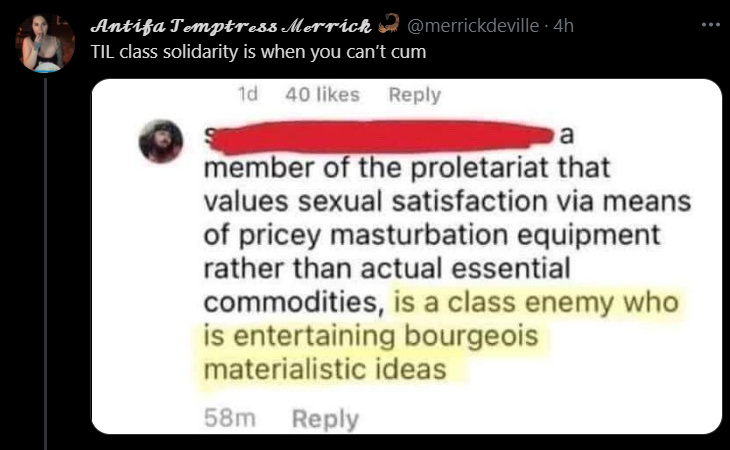Click highlighted text 'is a class enemy who'
The image size is (730, 450).
click(x=536, y=302)
